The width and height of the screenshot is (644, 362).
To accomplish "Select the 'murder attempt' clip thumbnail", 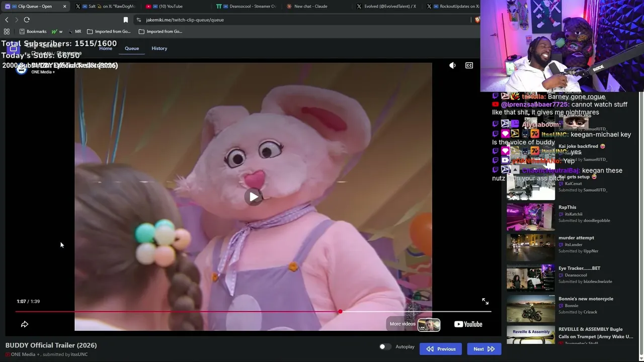I will [531, 247].
